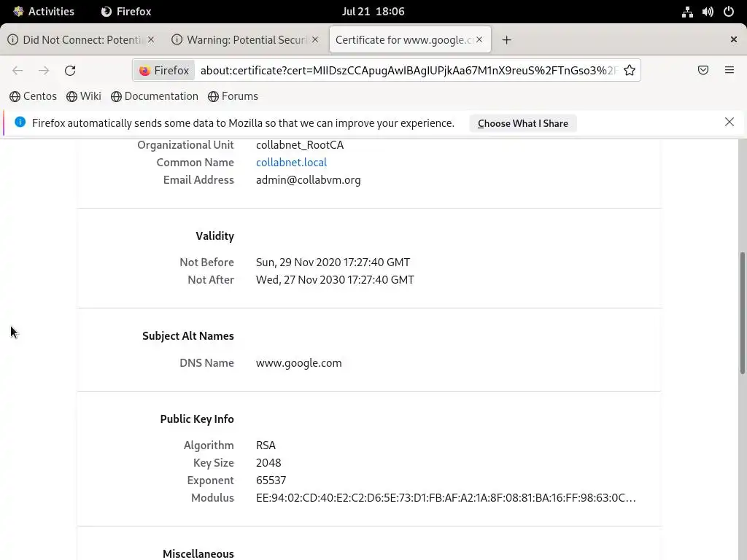Switch to the Warning: Potential Security tab
The width and height of the screenshot is (747, 560).
(x=245, y=39)
